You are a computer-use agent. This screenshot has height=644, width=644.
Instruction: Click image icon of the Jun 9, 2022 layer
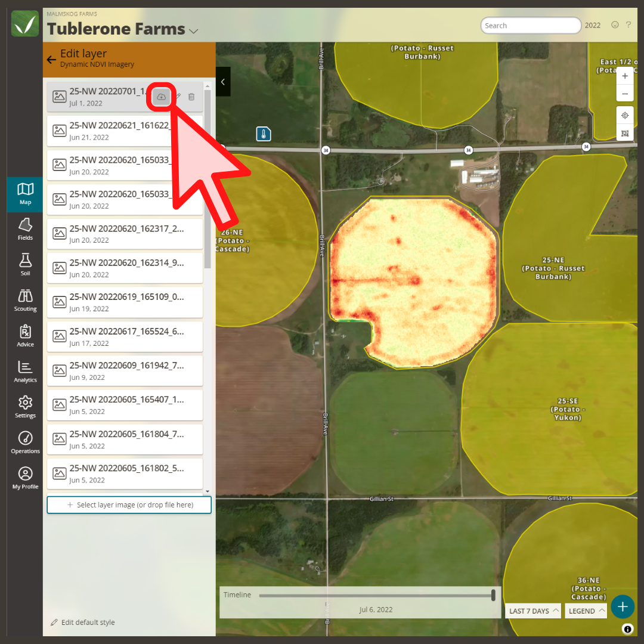pyautogui.click(x=60, y=370)
